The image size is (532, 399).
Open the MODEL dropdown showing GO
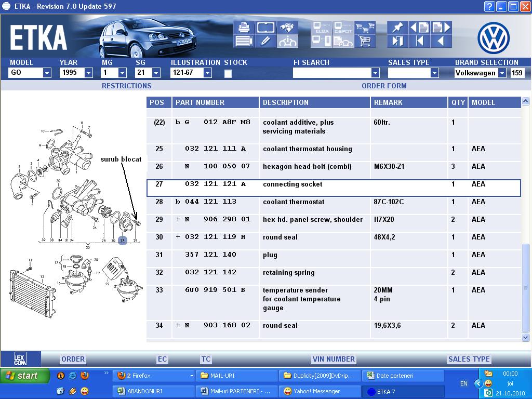47,73
